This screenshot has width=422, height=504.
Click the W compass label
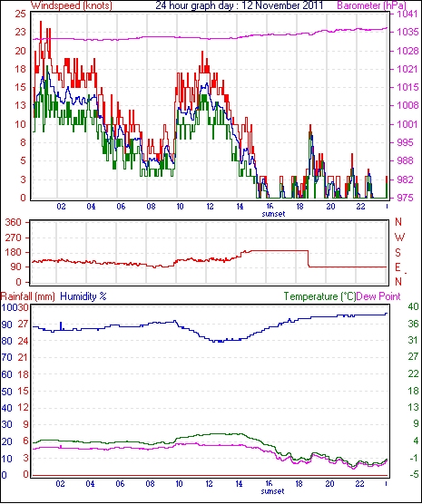[x=399, y=237]
